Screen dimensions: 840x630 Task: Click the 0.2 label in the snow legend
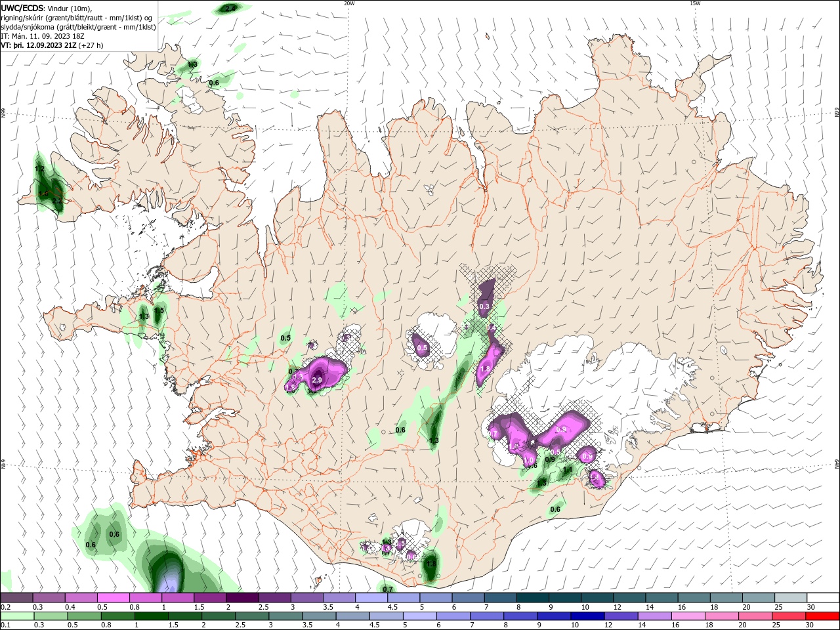tap(6, 607)
